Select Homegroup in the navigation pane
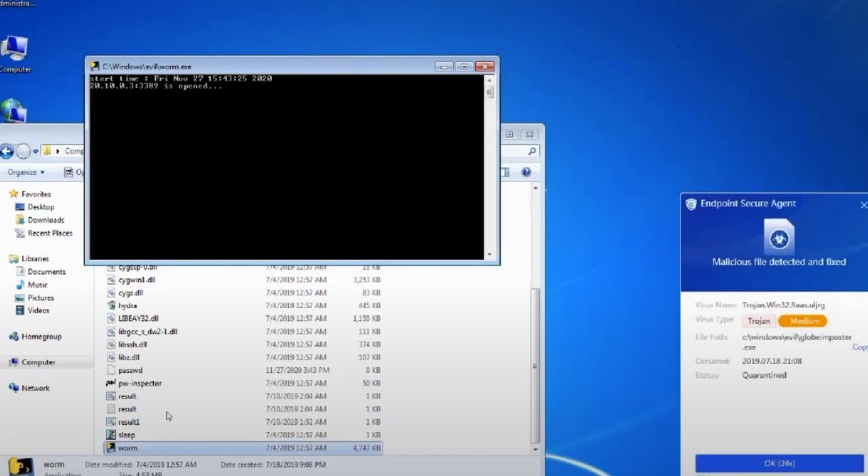This screenshot has width=868, height=476. tap(35, 336)
